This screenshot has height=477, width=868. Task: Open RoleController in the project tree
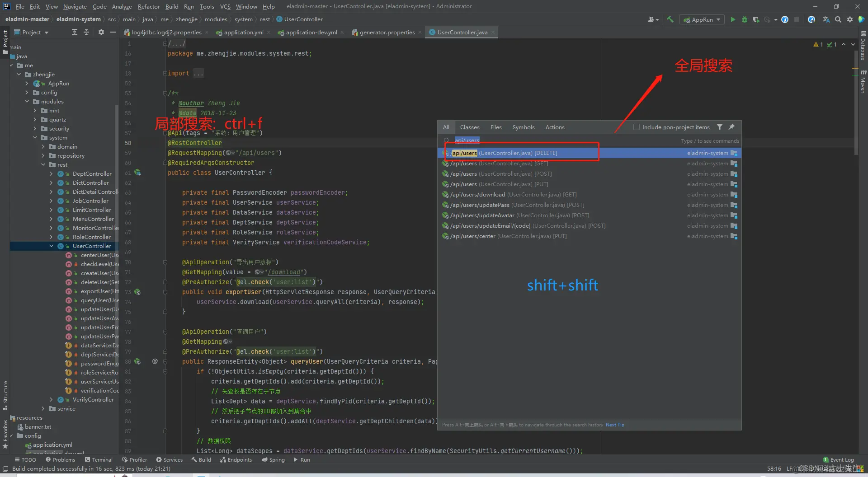(x=91, y=237)
